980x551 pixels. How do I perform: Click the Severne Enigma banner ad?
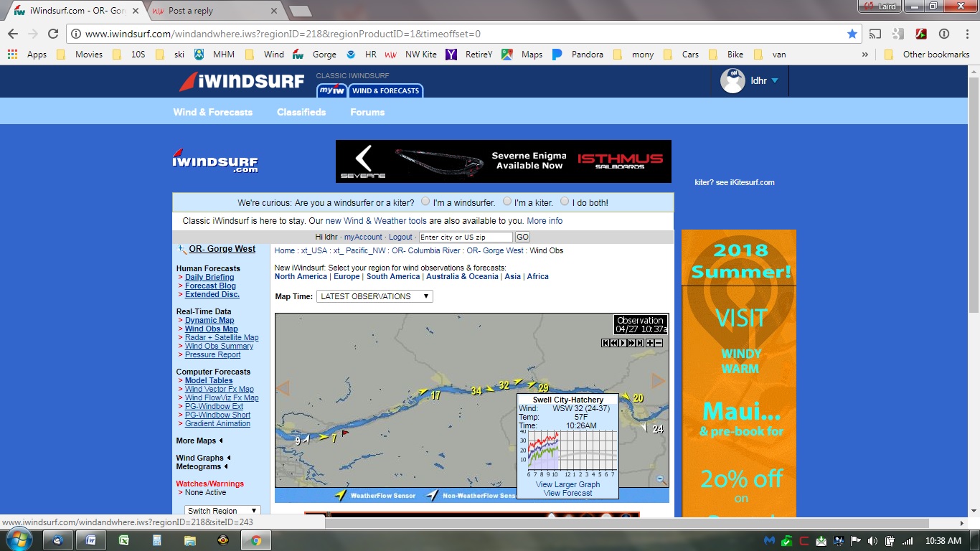click(x=504, y=161)
